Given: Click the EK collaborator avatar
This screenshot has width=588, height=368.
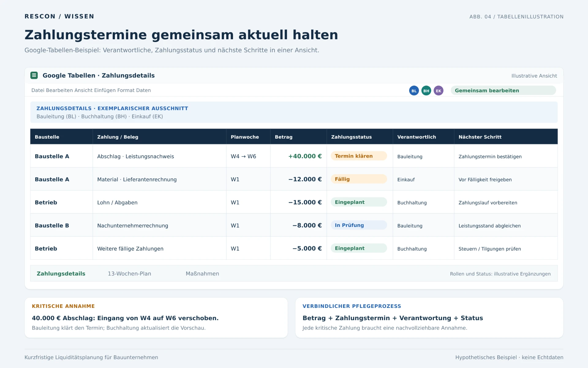Looking at the screenshot, I should tap(439, 90).
